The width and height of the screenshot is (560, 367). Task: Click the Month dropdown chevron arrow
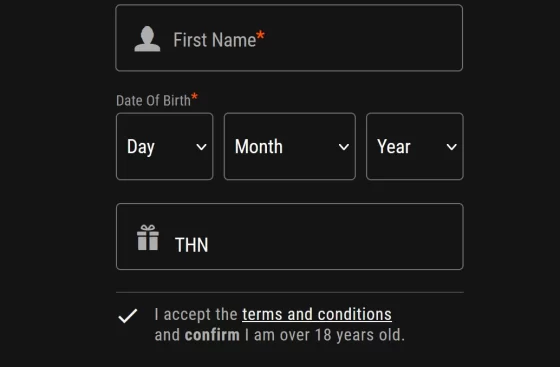point(344,147)
